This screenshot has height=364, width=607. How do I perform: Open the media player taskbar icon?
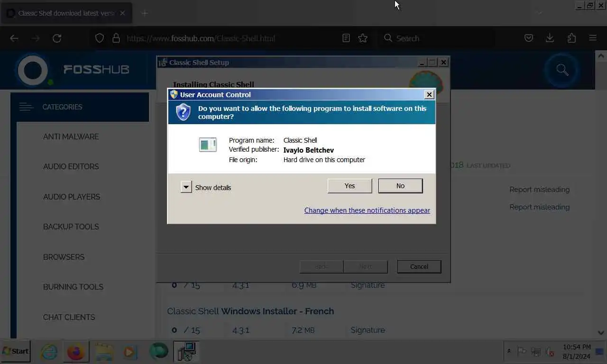coord(130,352)
